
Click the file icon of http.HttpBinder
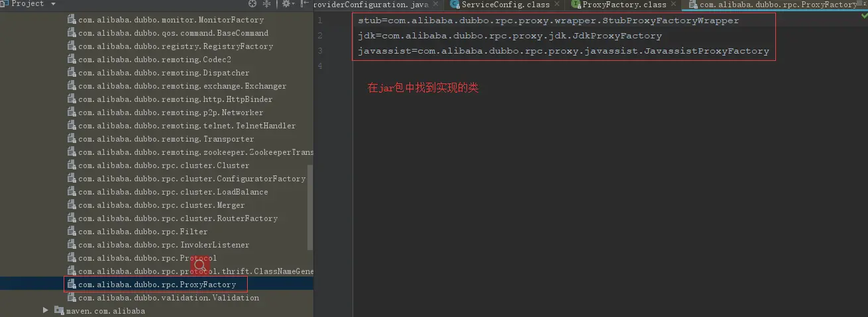72,99
